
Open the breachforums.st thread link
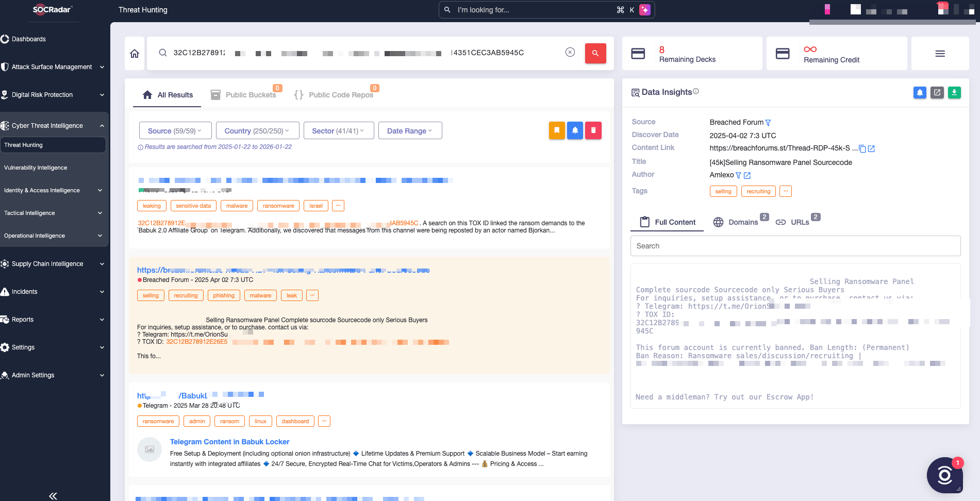283,270
